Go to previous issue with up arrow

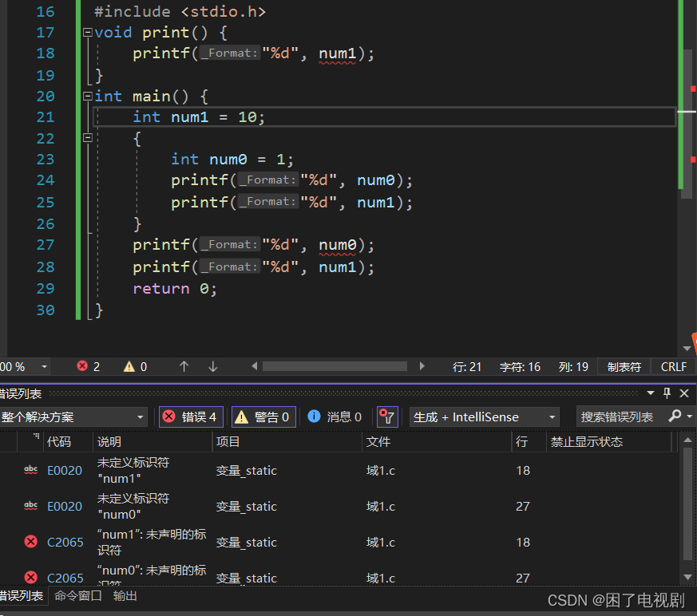184,366
